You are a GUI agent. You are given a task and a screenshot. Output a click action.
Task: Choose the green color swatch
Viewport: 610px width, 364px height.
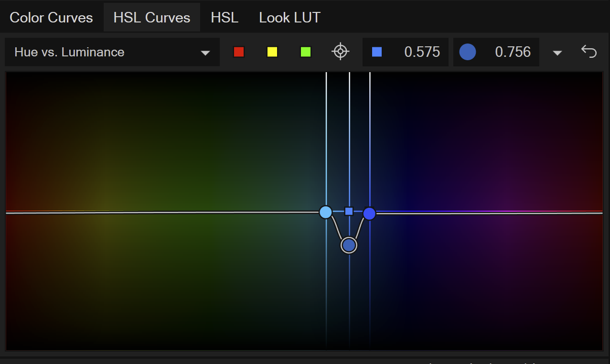(x=306, y=52)
